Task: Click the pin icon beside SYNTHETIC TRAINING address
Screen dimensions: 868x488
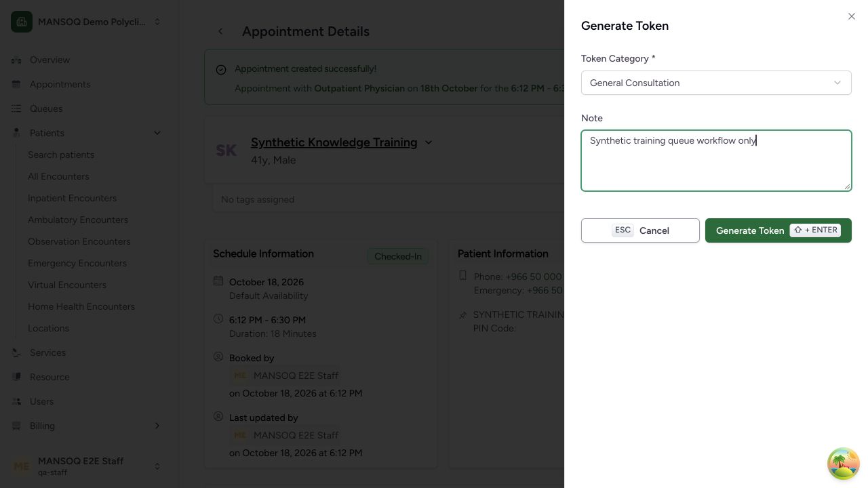Action: coord(463,315)
